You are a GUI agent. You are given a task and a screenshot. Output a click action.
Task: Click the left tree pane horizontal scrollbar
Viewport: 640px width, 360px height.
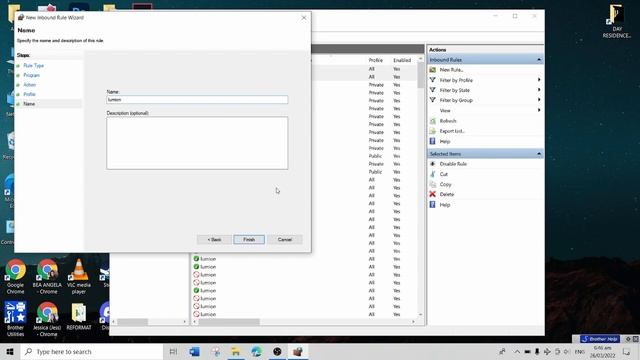(x=133, y=322)
